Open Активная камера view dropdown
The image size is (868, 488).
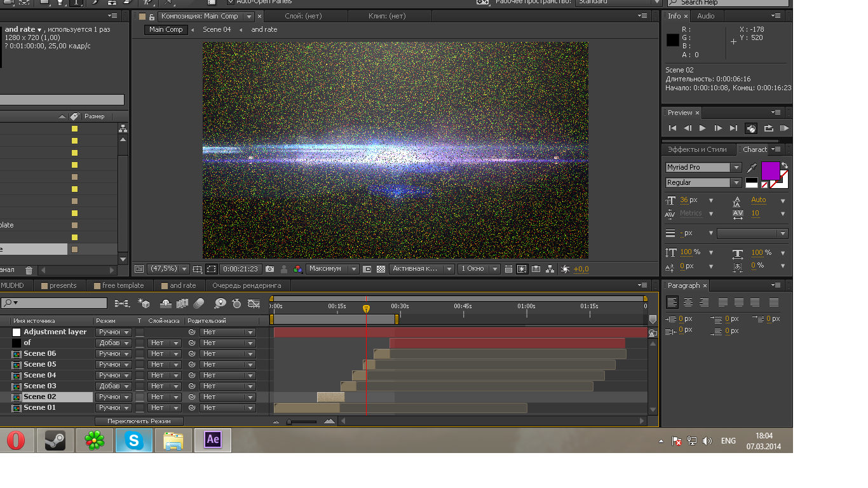pyautogui.click(x=422, y=269)
